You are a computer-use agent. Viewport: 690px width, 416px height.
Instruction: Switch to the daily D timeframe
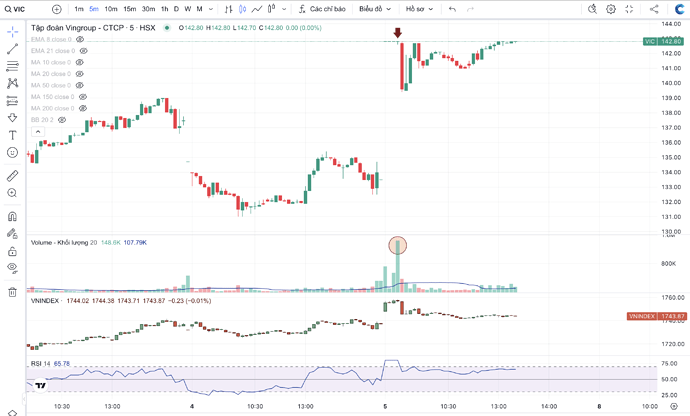[176, 9]
